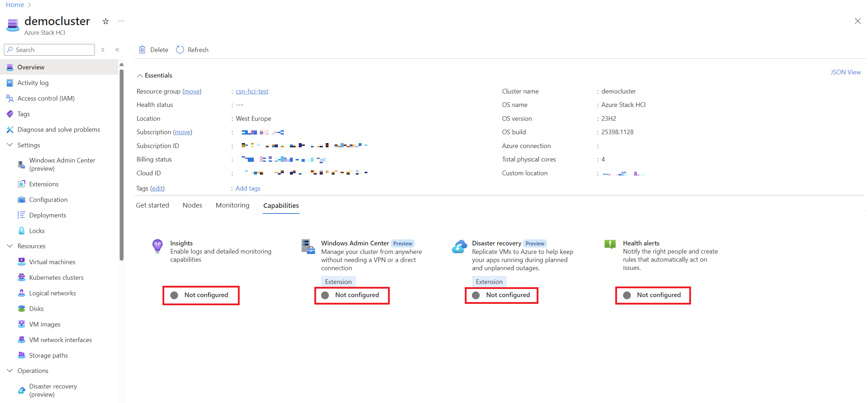Click the Kubernetes clusters icon
868x403 pixels.
[x=22, y=277]
